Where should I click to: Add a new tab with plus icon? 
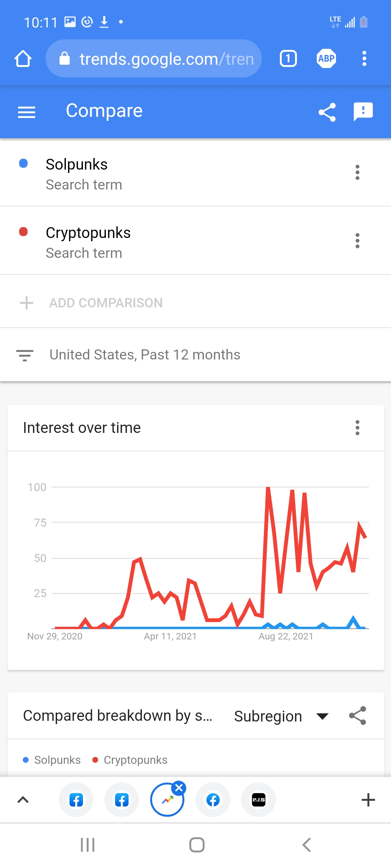[368, 800]
